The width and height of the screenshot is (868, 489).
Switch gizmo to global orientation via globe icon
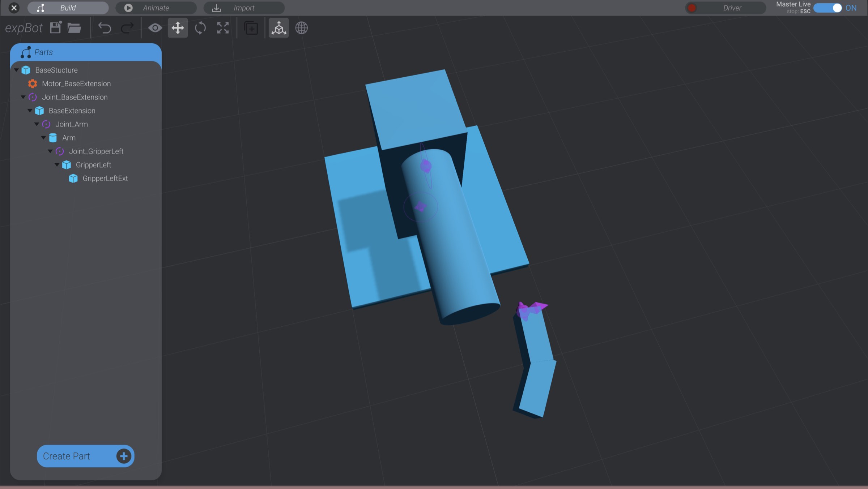point(301,28)
